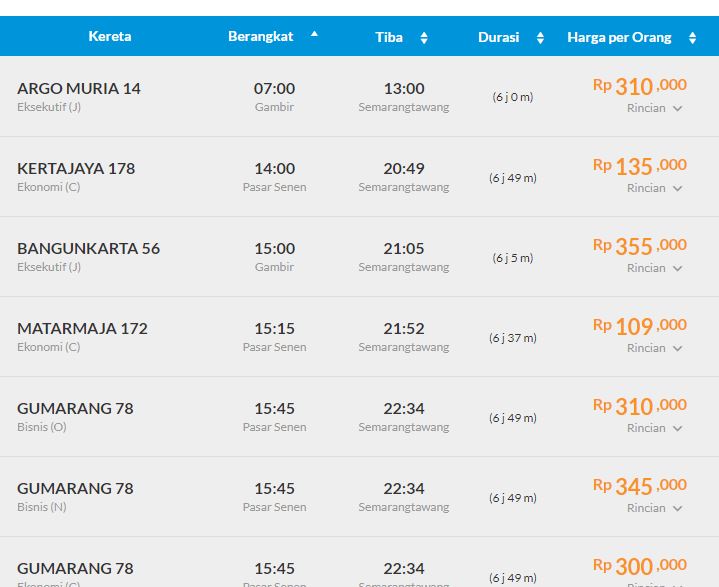This screenshot has height=587, width=719.
Task: Click the Tiba sort arrows icon
Action: click(423, 38)
